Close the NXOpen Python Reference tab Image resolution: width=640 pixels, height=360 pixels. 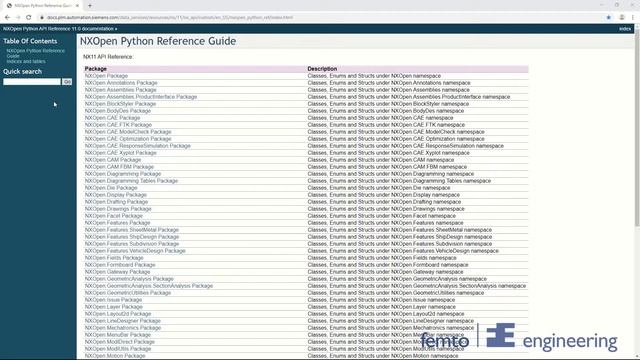(x=77, y=6)
